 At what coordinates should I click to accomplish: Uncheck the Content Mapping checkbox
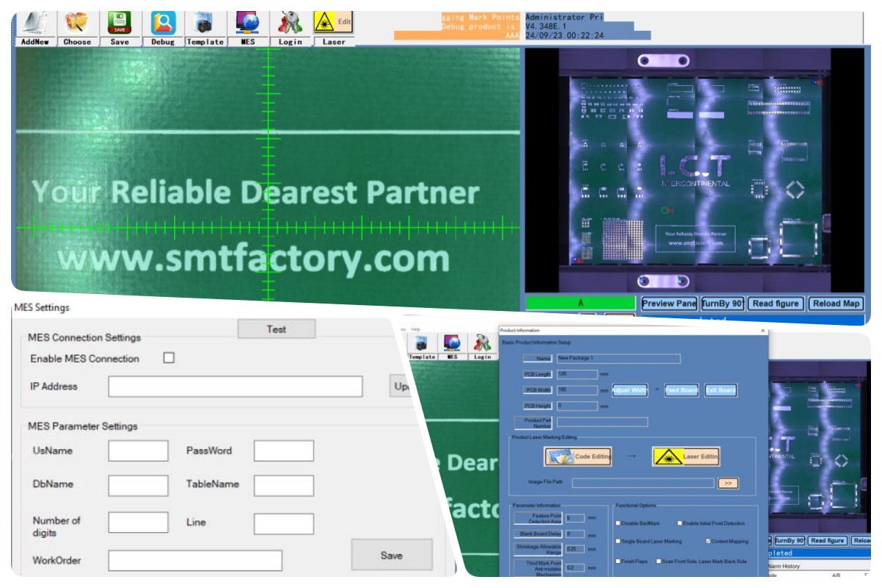(708, 542)
